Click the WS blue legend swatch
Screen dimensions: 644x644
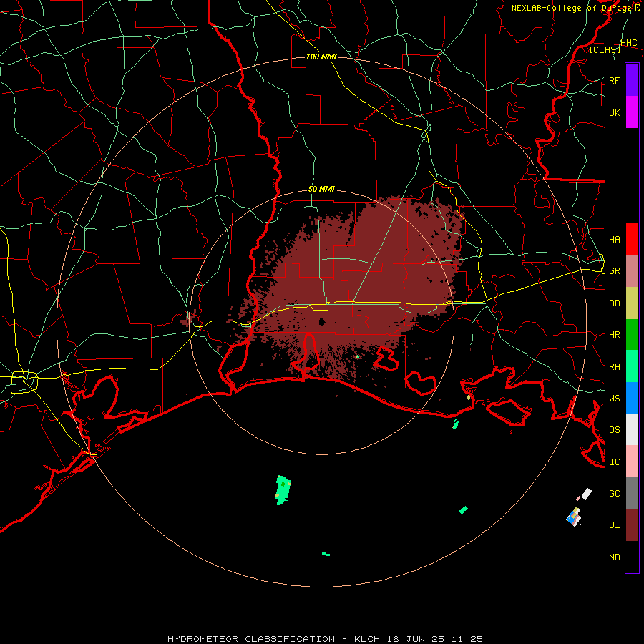tap(632, 398)
